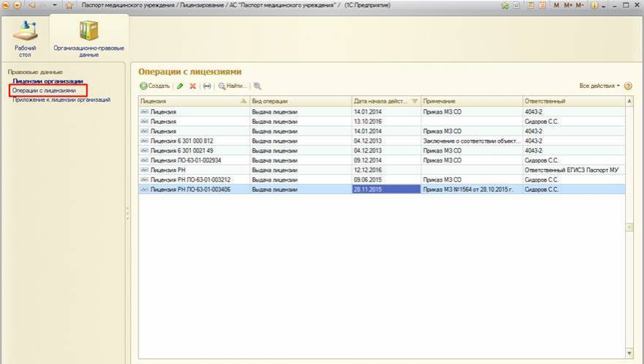Click the yellow help question mark icon
The image size is (644, 364).
click(627, 86)
